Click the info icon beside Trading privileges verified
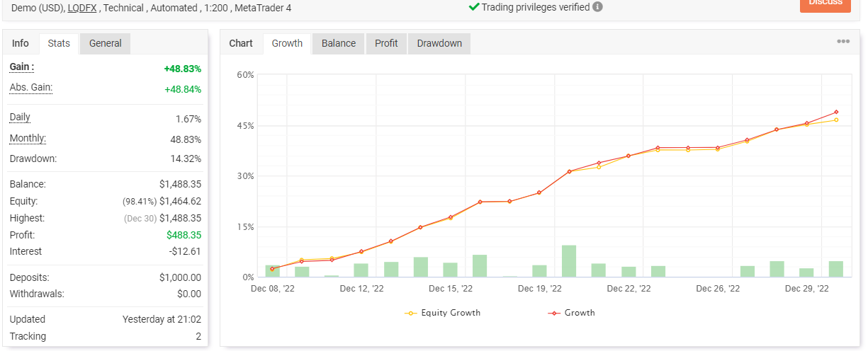This screenshot has width=868, height=351. pyautogui.click(x=597, y=7)
